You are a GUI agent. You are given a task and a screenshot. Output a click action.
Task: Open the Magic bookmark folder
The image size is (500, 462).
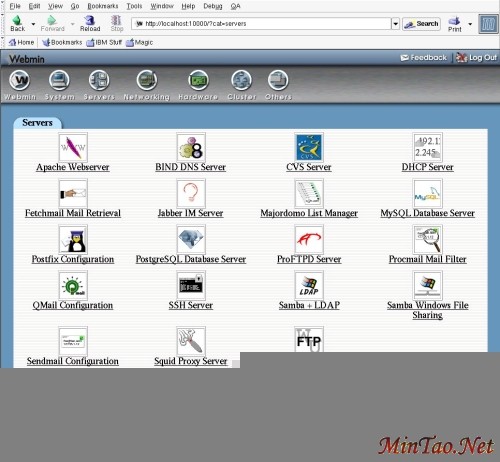coord(140,42)
